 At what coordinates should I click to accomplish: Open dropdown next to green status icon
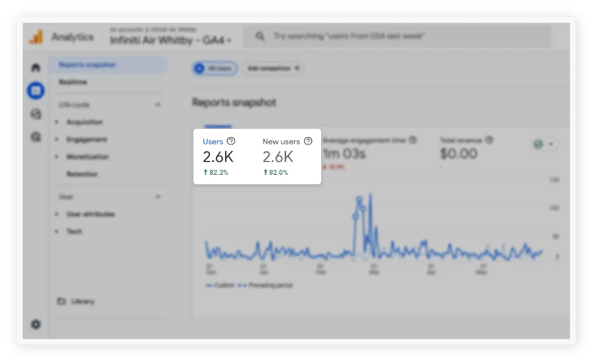click(550, 144)
